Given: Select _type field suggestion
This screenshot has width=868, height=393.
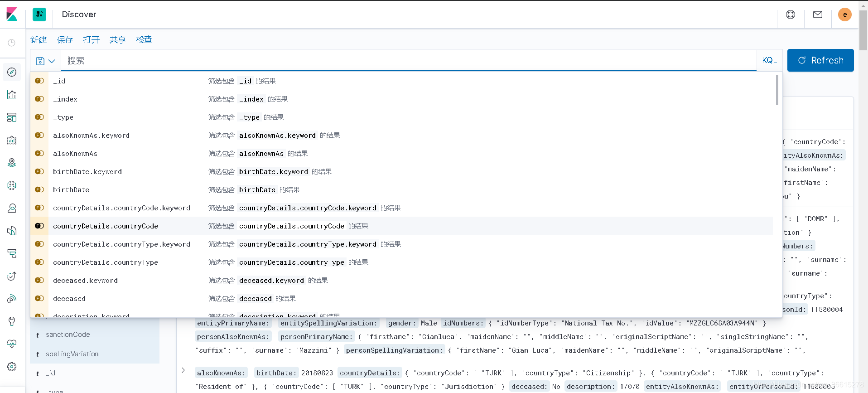Looking at the screenshot, I should [x=402, y=117].
